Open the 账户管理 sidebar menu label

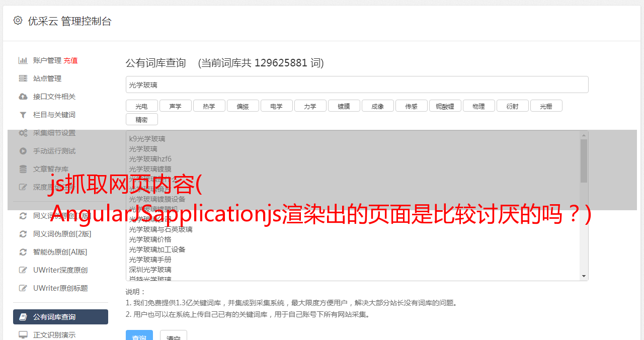click(47, 60)
